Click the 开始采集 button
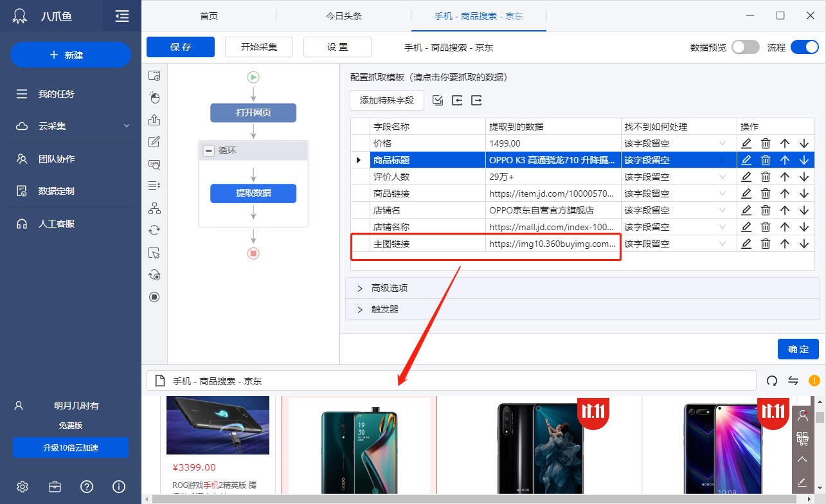Viewport: 826px width, 504px height. click(x=259, y=47)
